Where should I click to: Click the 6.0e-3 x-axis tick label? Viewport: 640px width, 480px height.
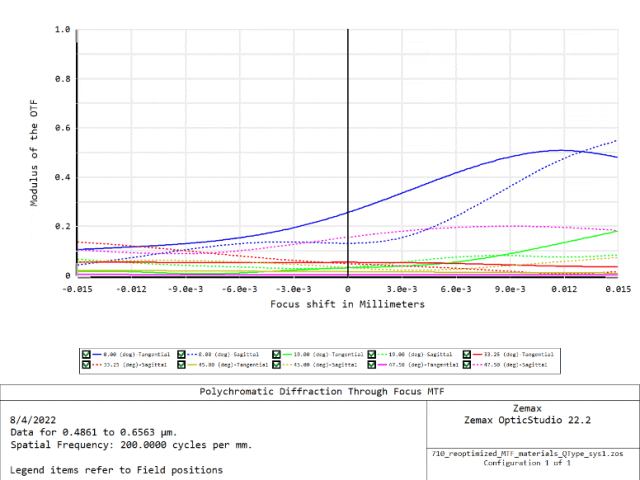[456, 289]
